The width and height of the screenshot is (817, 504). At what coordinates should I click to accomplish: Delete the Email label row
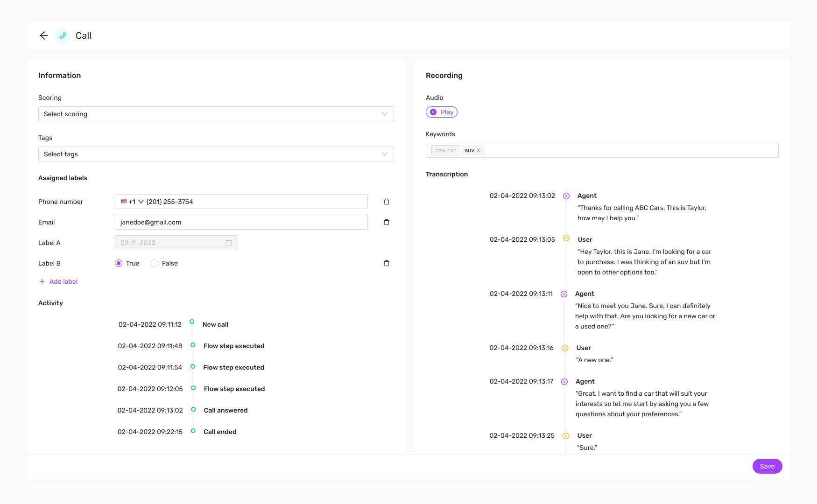(x=387, y=222)
